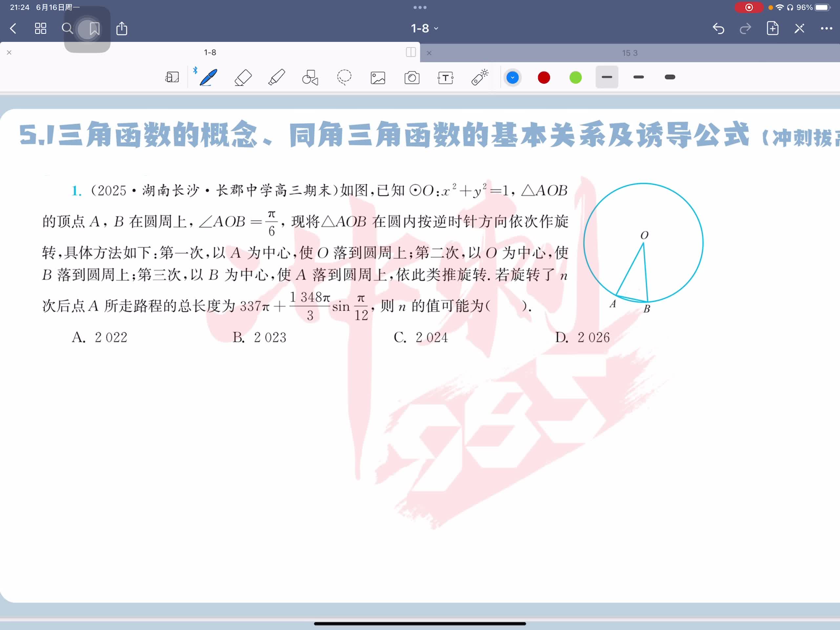
Task: Open blue color swatch options
Action: [x=512, y=77]
